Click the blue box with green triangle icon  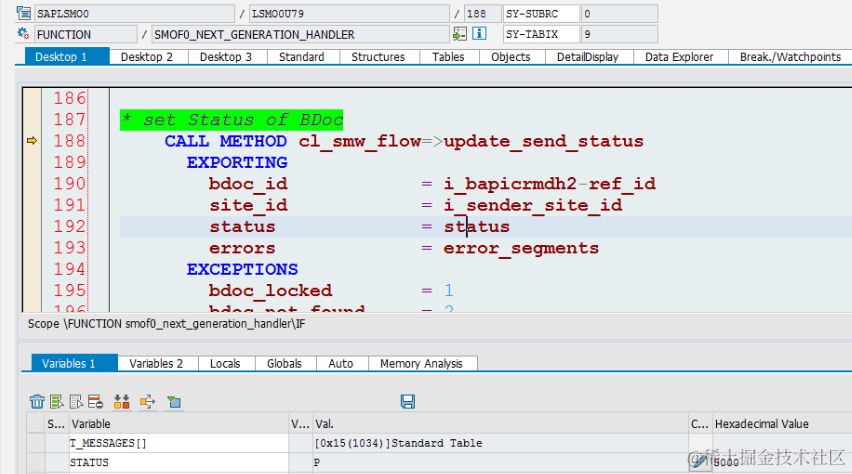[174, 402]
